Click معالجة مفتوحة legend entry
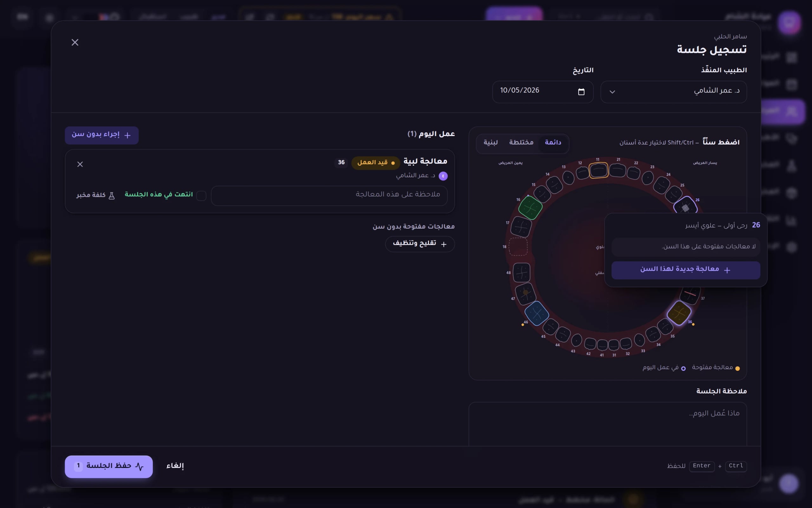Viewport: 812px width, 508px height. (716, 368)
